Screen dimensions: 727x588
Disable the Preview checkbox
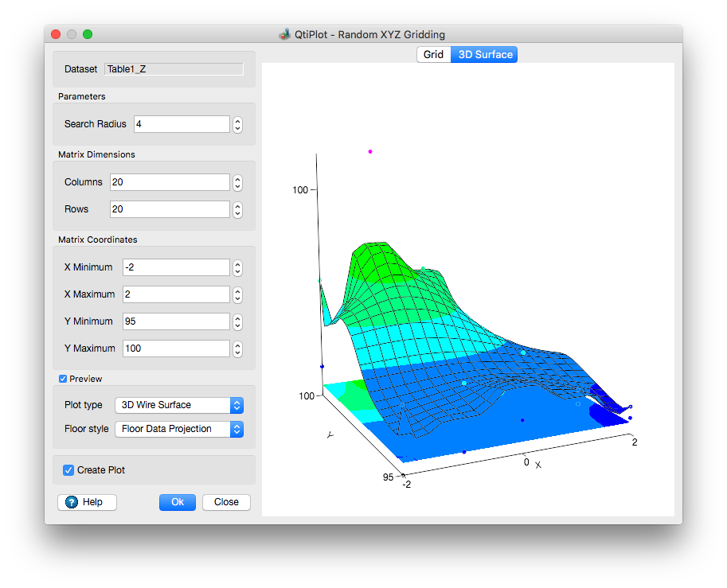coord(63,379)
